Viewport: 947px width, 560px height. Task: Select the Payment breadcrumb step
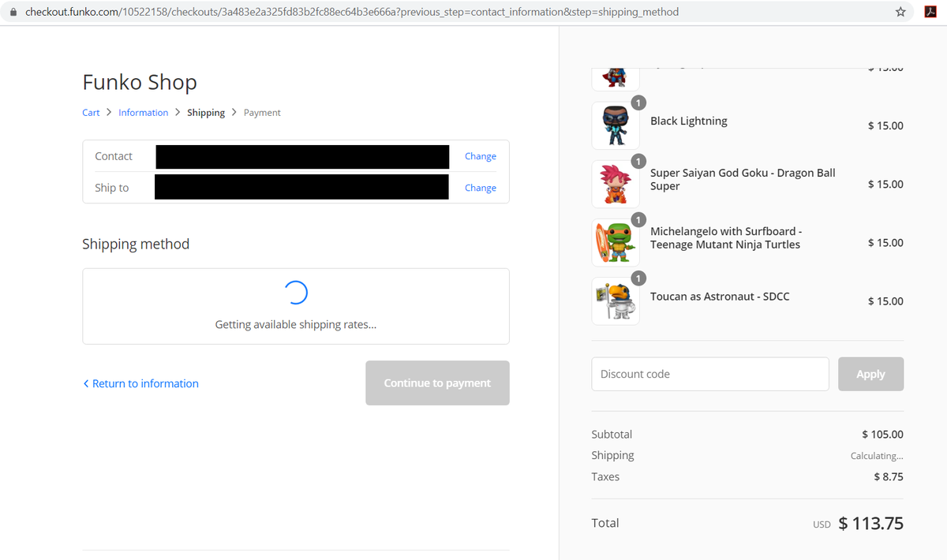pos(262,113)
